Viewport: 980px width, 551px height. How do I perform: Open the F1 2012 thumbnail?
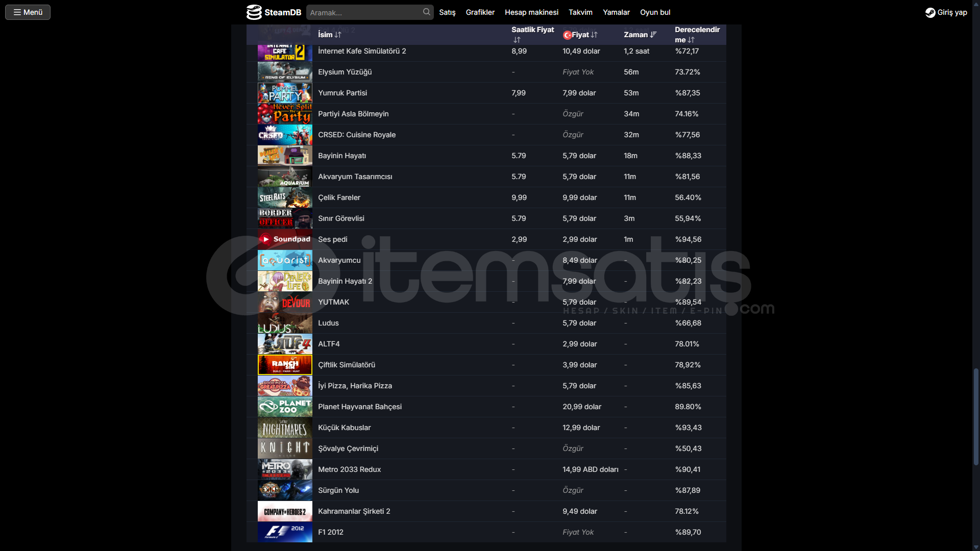(285, 532)
